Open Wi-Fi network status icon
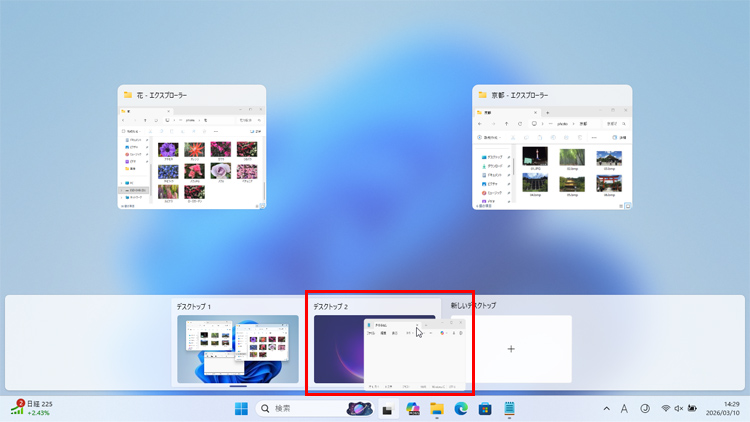Viewport: 750px width, 422px height. (x=666, y=408)
